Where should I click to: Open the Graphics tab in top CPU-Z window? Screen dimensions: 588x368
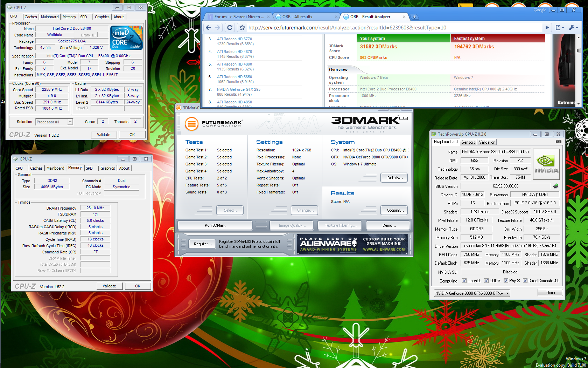(102, 17)
